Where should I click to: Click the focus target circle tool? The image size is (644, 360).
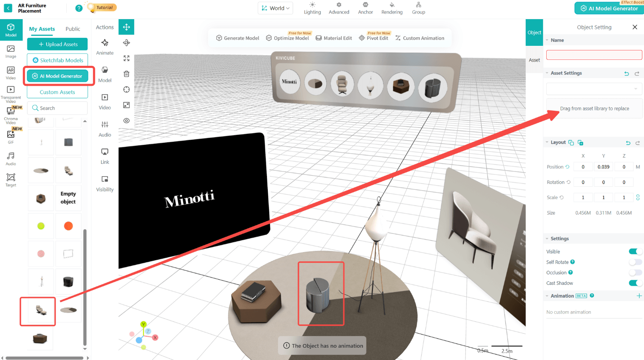[126, 89]
